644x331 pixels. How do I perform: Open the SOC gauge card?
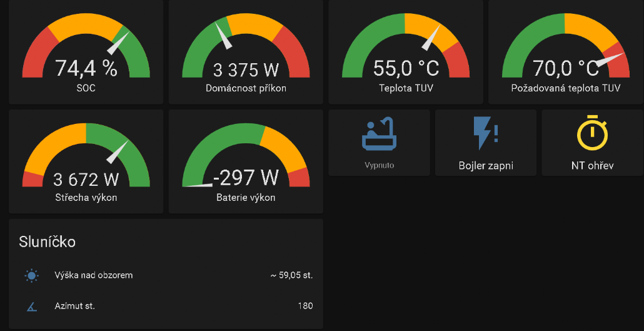coord(86,52)
